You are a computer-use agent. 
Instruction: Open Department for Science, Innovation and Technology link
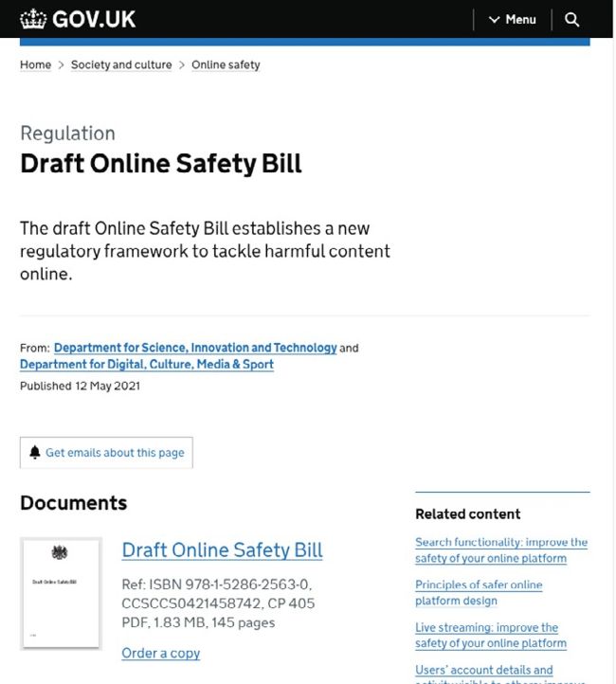195,348
